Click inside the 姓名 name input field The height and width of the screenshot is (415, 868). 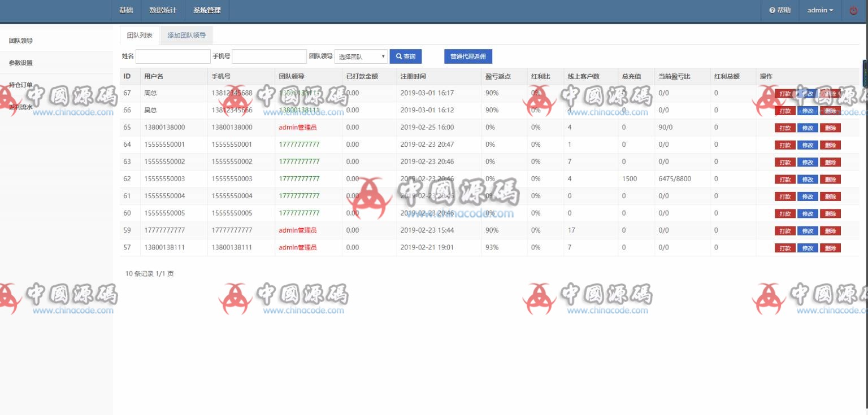click(173, 56)
